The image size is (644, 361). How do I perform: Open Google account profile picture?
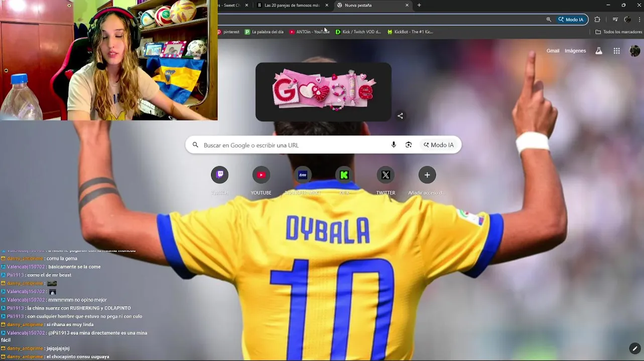[x=634, y=51]
